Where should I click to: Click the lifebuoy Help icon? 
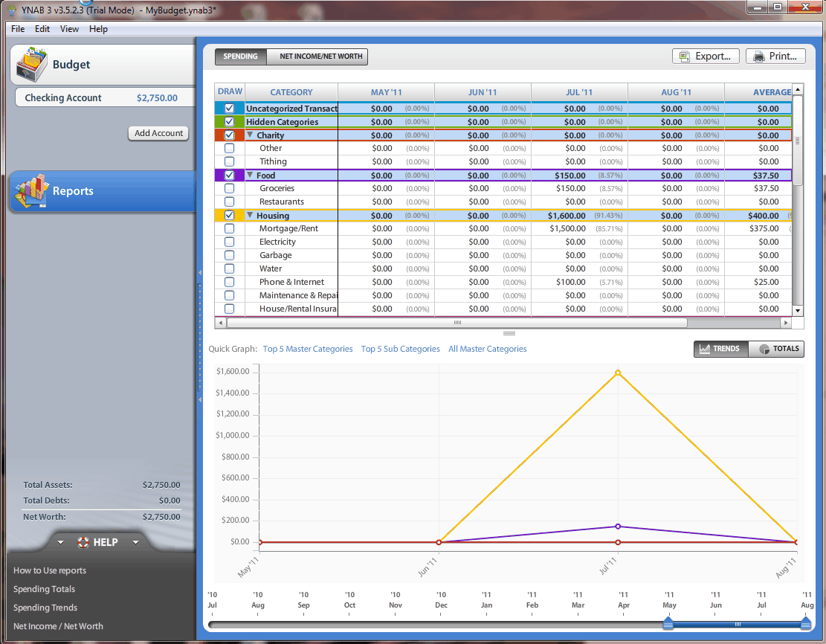(83, 542)
